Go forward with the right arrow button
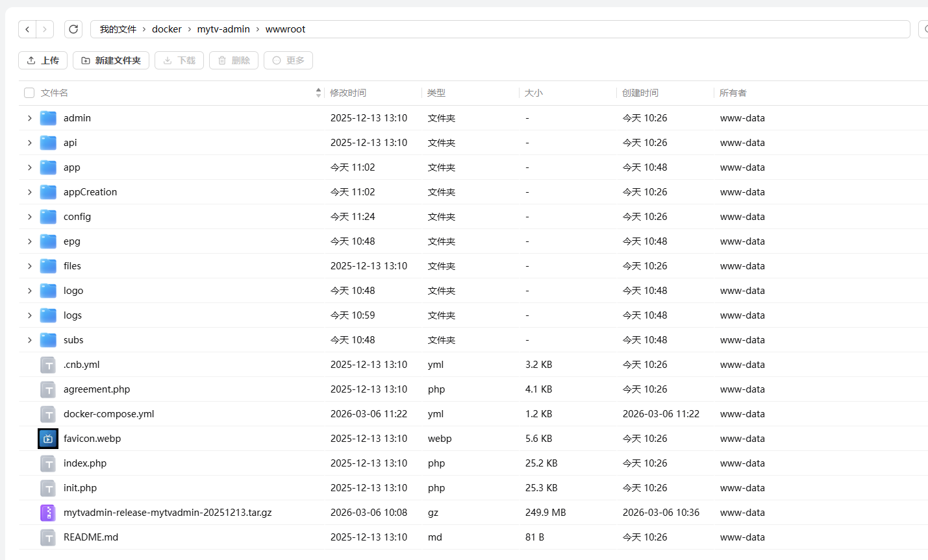 point(45,29)
